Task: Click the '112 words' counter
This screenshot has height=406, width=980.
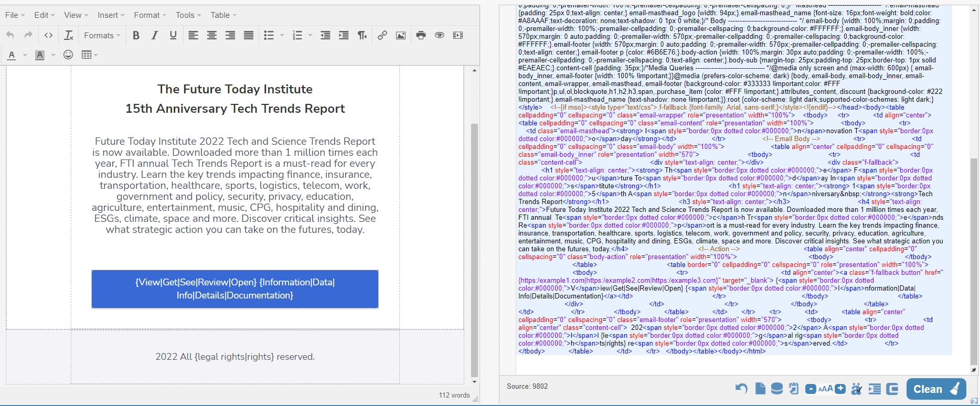Action: tap(454, 395)
